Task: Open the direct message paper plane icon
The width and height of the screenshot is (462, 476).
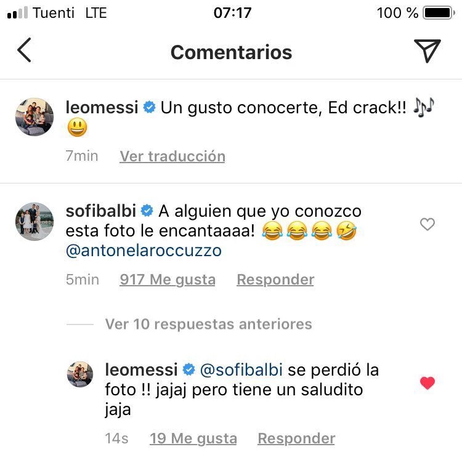Action: [x=427, y=50]
